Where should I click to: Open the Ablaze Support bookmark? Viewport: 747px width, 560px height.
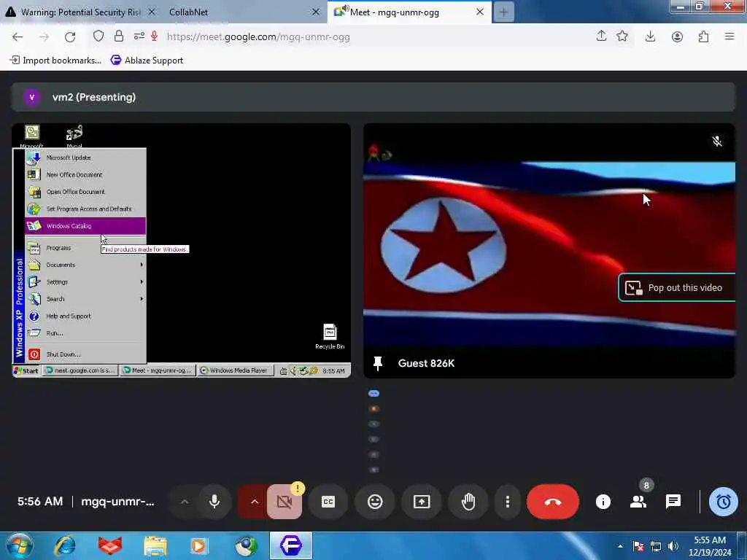tap(147, 61)
